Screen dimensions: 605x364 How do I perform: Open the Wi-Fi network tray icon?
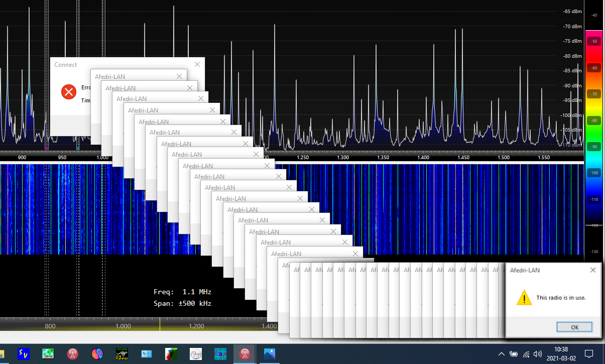click(x=526, y=354)
